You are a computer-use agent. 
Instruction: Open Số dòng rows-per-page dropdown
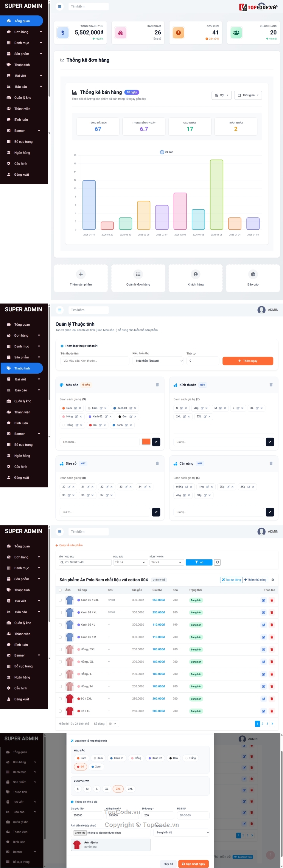(x=113, y=723)
